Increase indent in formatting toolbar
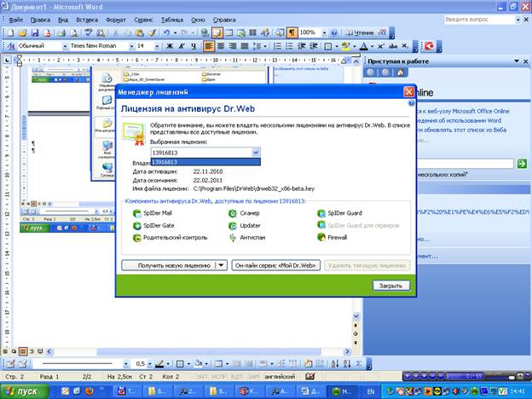This screenshot has height=399, width=532. pos(314,46)
